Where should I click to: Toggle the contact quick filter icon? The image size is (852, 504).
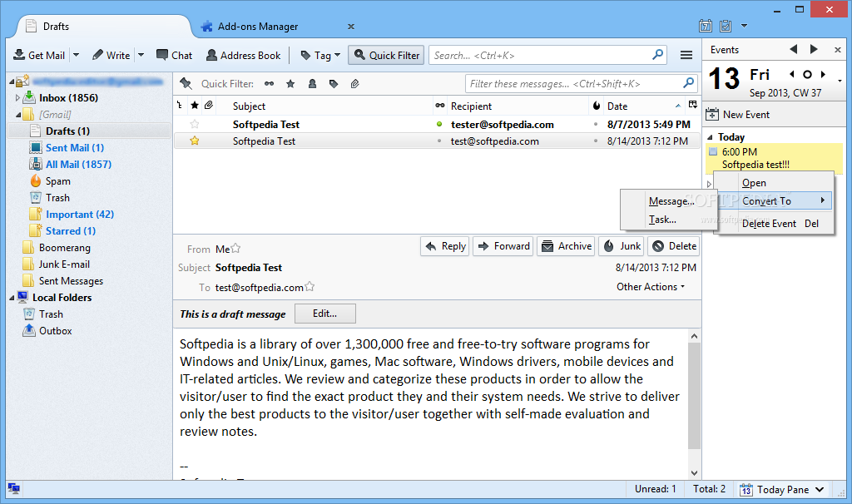313,84
